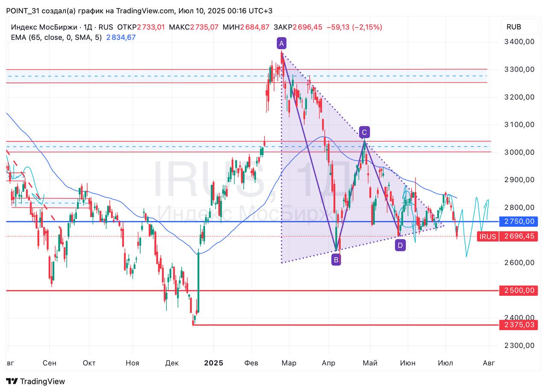Select the red 2375,03 price level label
Image resolution: width=547 pixels, height=392 pixels.
click(519, 325)
